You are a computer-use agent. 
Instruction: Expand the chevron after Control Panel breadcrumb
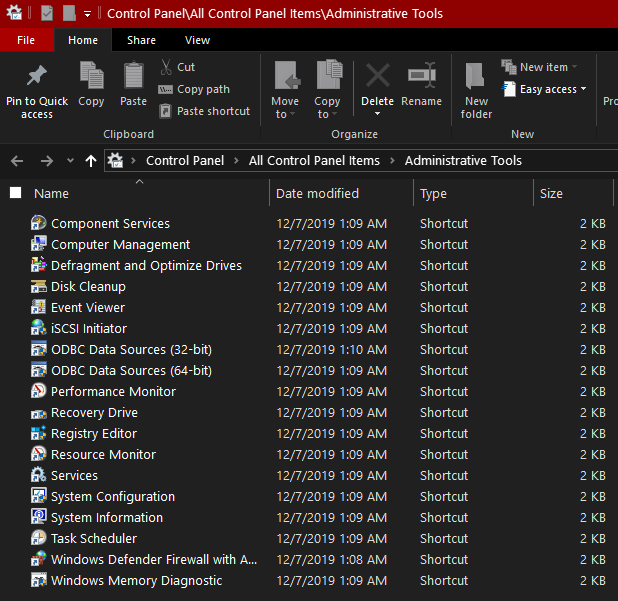(x=236, y=160)
